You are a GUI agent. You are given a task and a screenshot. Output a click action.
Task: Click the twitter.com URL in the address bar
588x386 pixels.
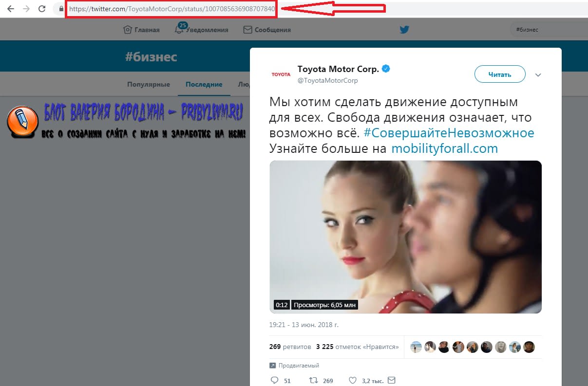click(171, 9)
